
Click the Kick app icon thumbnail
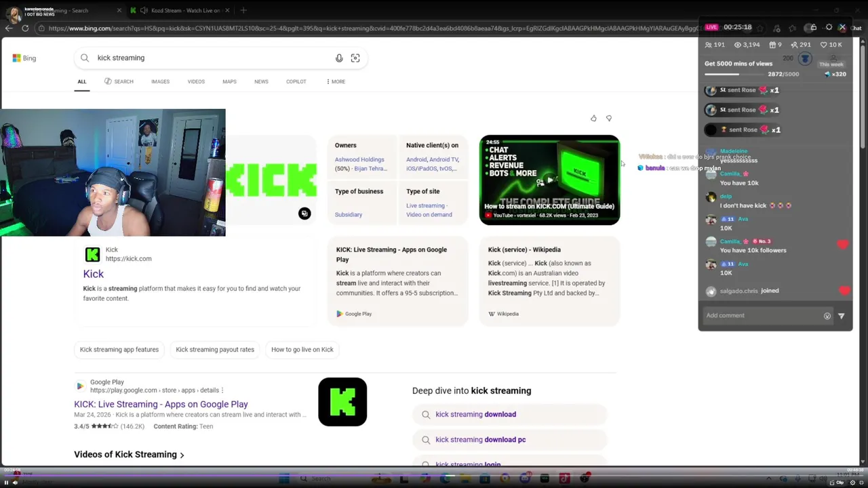tap(342, 402)
